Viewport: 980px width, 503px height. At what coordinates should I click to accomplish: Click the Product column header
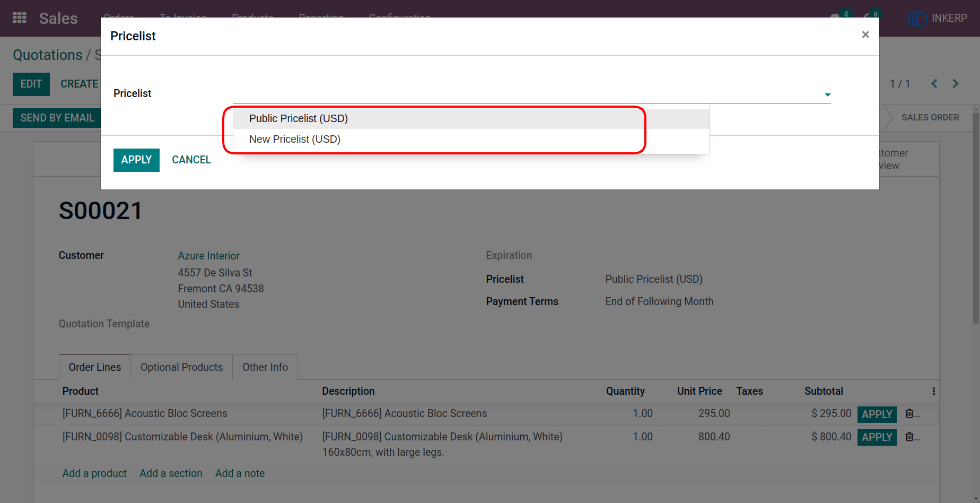point(81,391)
